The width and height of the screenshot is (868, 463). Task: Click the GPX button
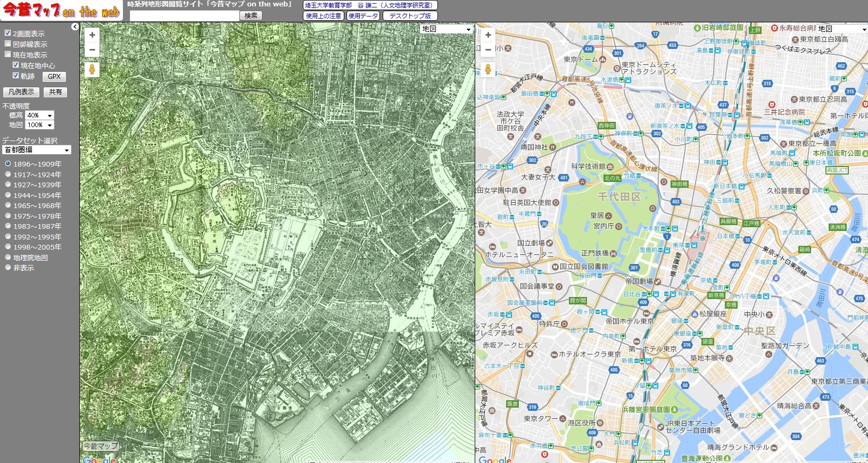click(x=54, y=77)
